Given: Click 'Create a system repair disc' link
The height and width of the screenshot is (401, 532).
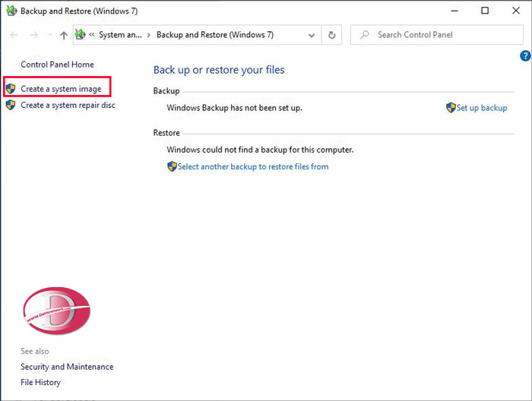Looking at the screenshot, I should [68, 105].
